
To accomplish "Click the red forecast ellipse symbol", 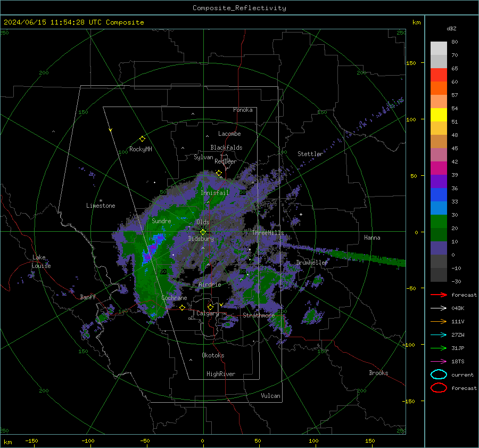I will click(x=439, y=388).
